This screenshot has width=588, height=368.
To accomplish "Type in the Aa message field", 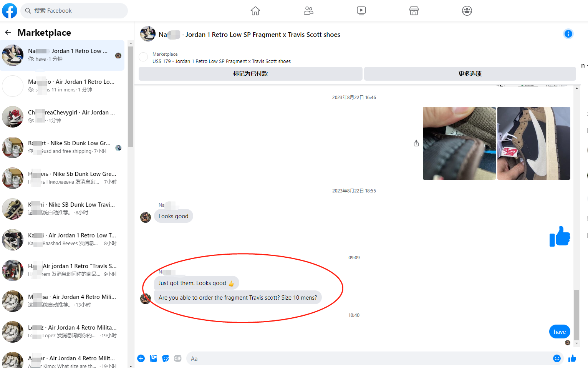I will point(369,358).
